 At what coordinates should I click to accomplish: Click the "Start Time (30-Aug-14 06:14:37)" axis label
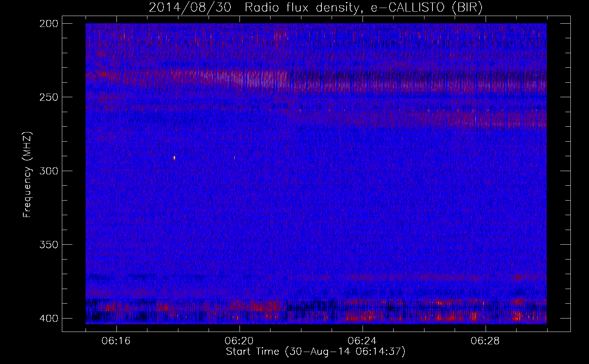[x=316, y=352]
